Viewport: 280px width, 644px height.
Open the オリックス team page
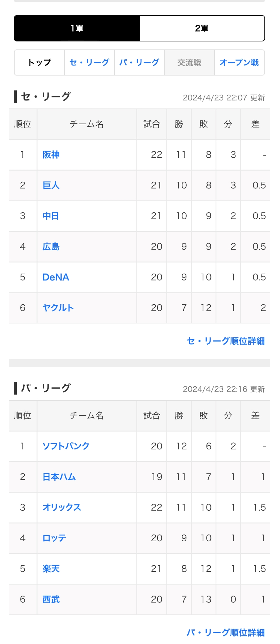coord(62,507)
